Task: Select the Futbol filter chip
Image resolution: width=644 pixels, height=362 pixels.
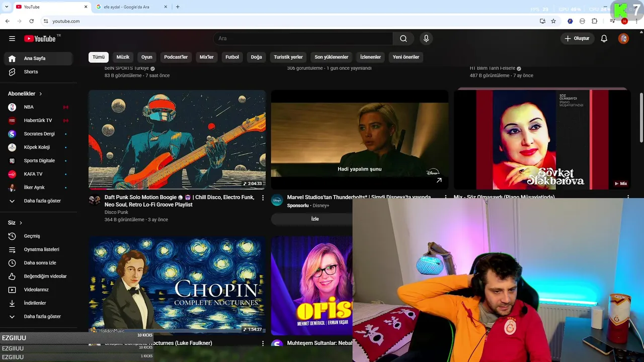Action: pos(232,57)
